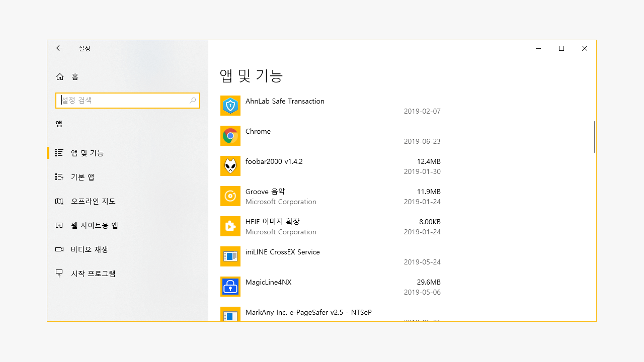Image resolution: width=644 pixels, height=362 pixels.
Task: Click the Groove 음악 app icon
Action: point(230,196)
